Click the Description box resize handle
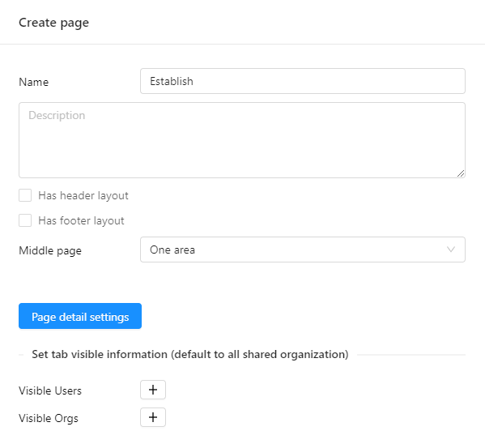Viewport: 485px width, 448px height. pyautogui.click(x=461, y=173)
